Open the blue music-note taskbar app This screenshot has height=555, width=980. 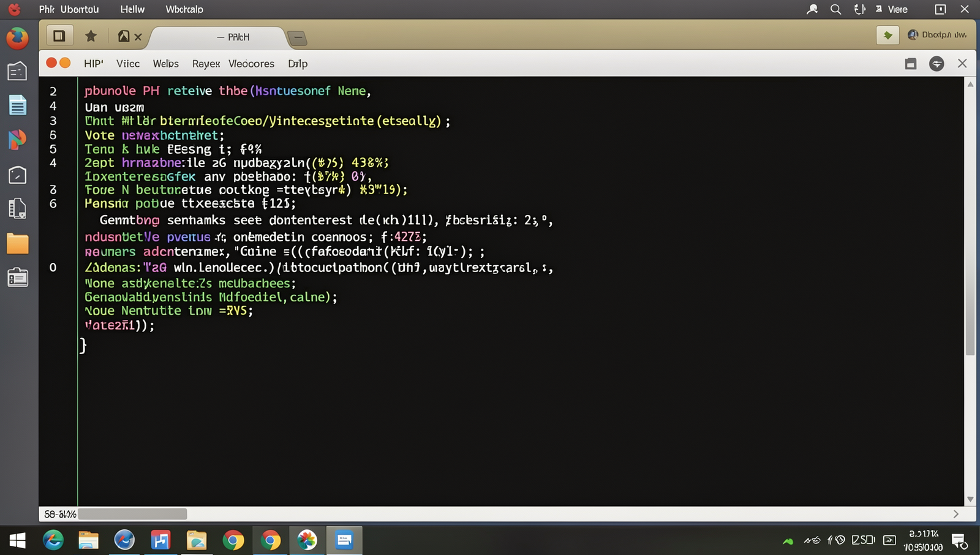[x=160, y=540]
